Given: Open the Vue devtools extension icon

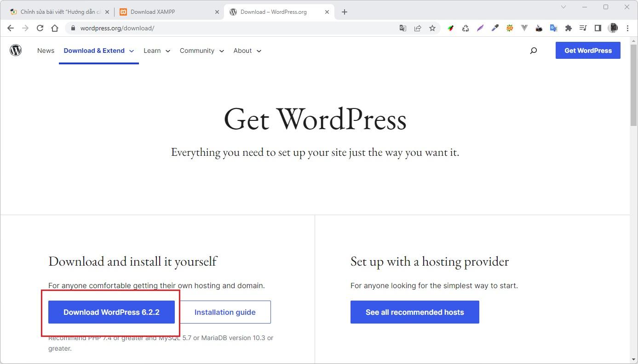Looking at the screenshot, I should point(524,28).
